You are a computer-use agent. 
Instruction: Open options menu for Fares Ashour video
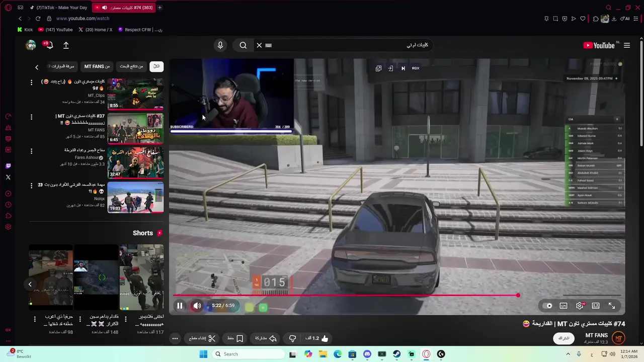click(x=31, y=151)
